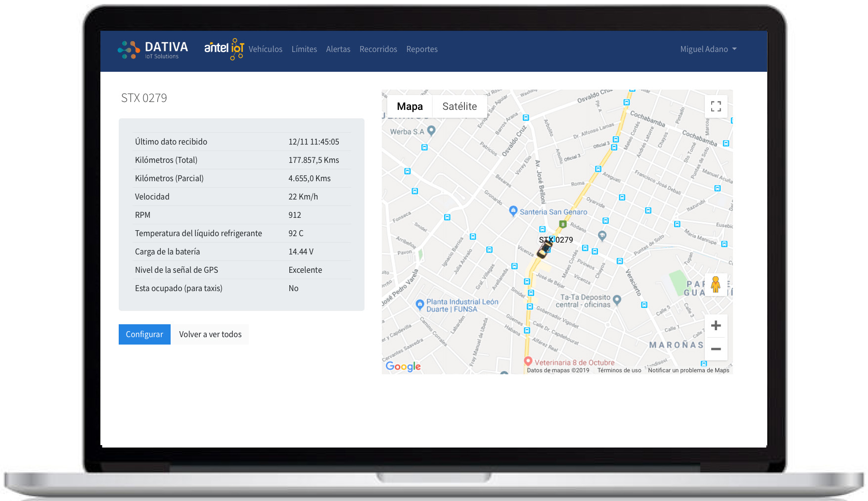868x501 pixels.
Task: Open the Reportes menu item
Action: 422,49
